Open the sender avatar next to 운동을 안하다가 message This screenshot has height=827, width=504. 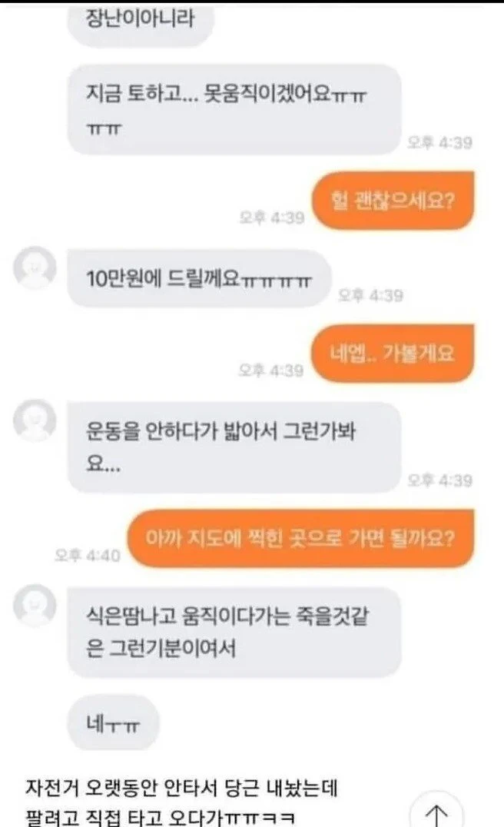(35, 420)
